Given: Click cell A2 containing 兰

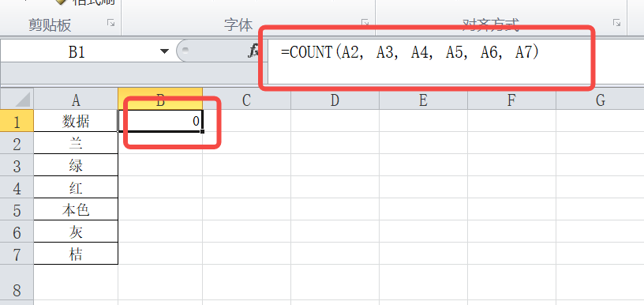Looking at the screenshot, I should pyautogui.click(x=76, y=143).
